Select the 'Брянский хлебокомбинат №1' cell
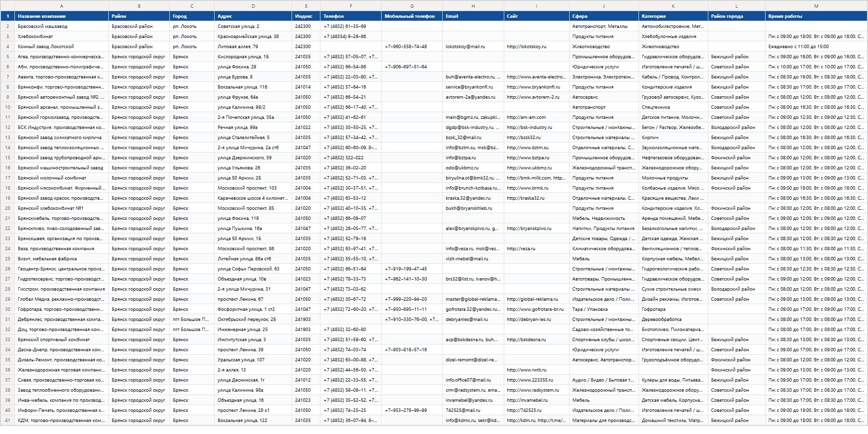 [x=62, y=208]
